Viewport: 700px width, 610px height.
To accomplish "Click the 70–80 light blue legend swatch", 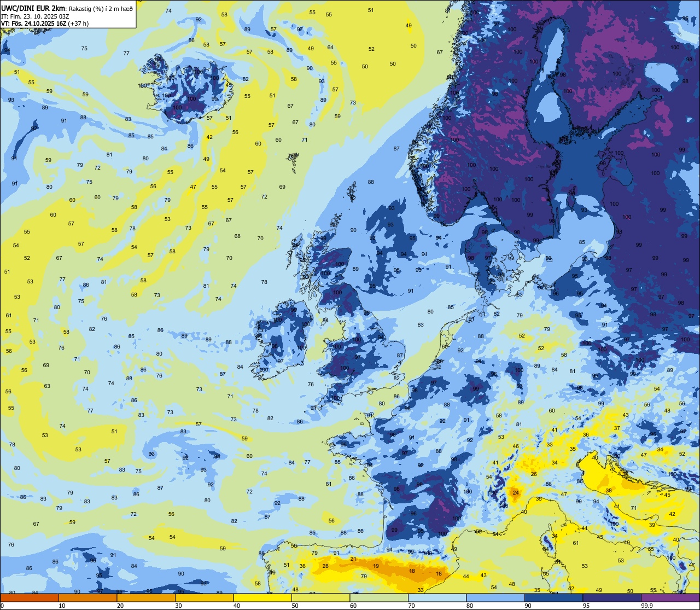I will pos(437,598).
